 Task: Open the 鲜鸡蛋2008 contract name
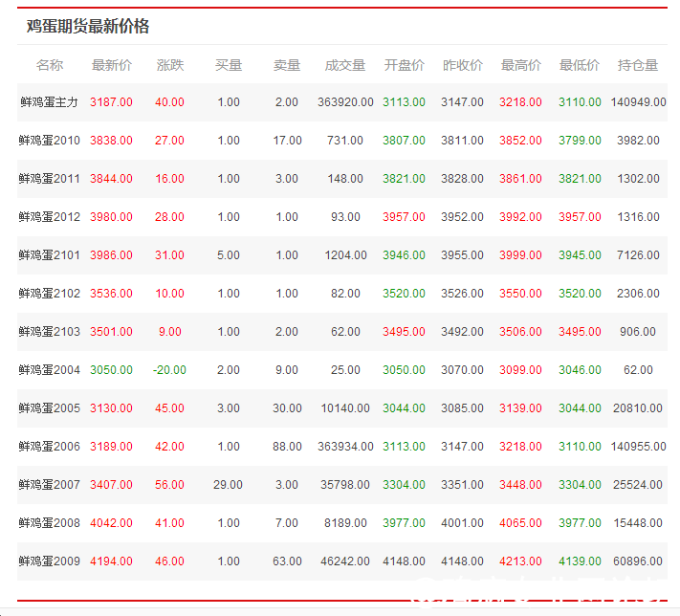[x=50, y=522]
